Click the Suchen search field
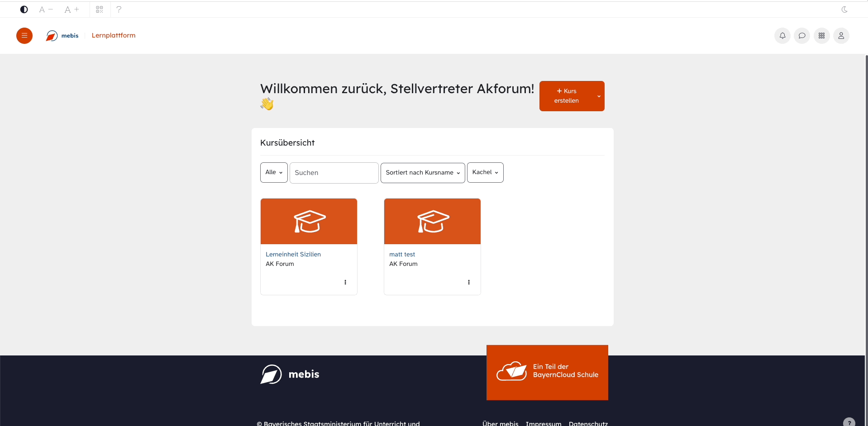 click(334, 173)
